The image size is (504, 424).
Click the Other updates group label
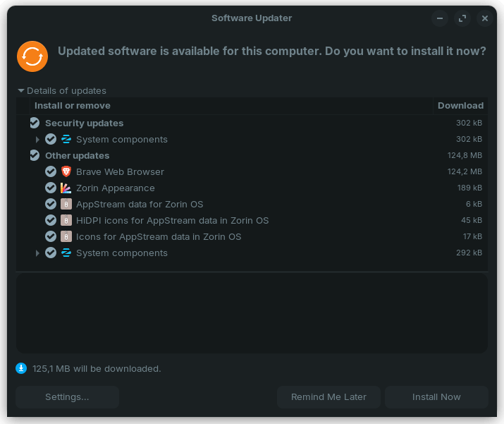point(77,156)
